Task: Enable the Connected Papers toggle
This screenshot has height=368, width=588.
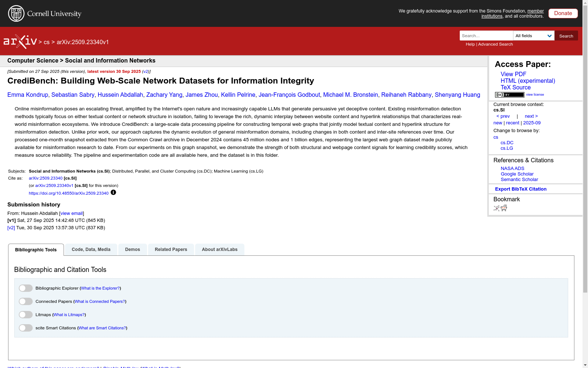Action: [x=26, y=301]
